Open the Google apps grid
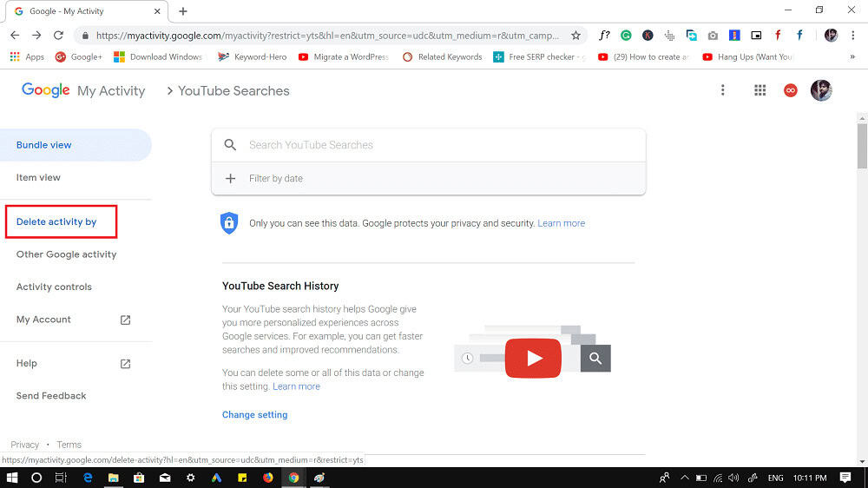Viewport: 868px width, 488px height. coord(760,90)
